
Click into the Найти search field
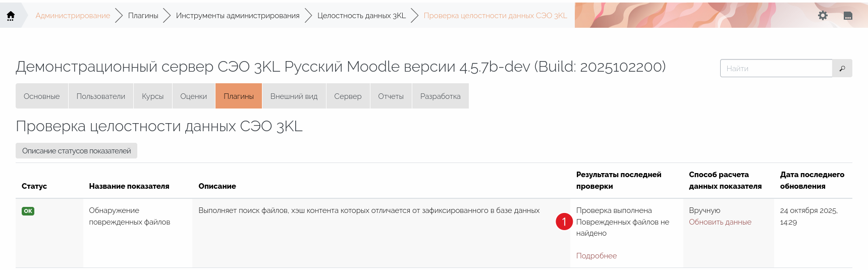[776, 68]
